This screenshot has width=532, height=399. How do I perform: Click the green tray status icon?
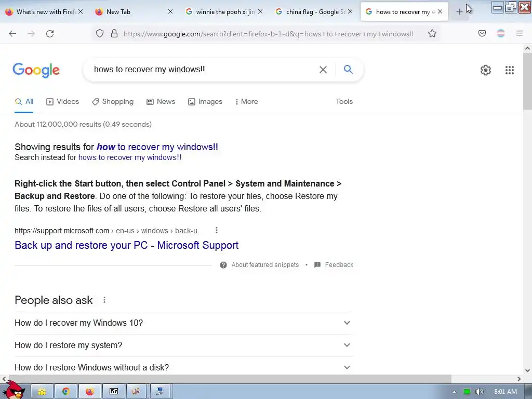(x=467, y=392)
